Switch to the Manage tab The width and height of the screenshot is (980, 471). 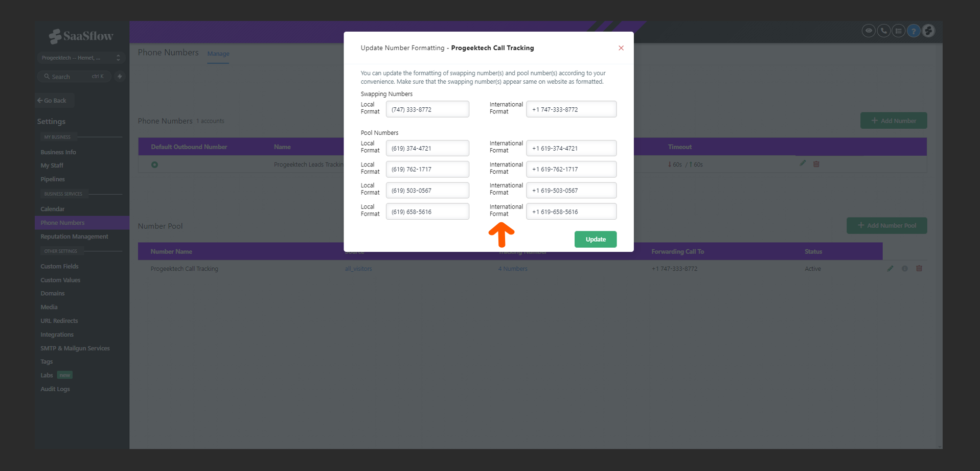[x=218, y=54]
